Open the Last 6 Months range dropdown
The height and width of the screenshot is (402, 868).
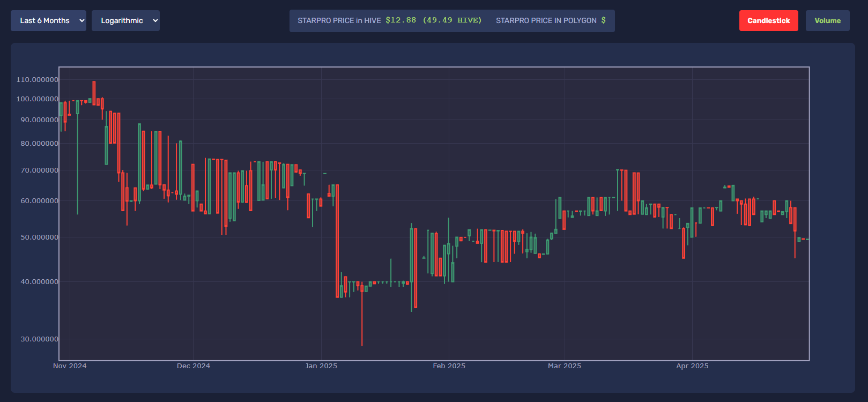pyautogui.click(x=48, y=20)
